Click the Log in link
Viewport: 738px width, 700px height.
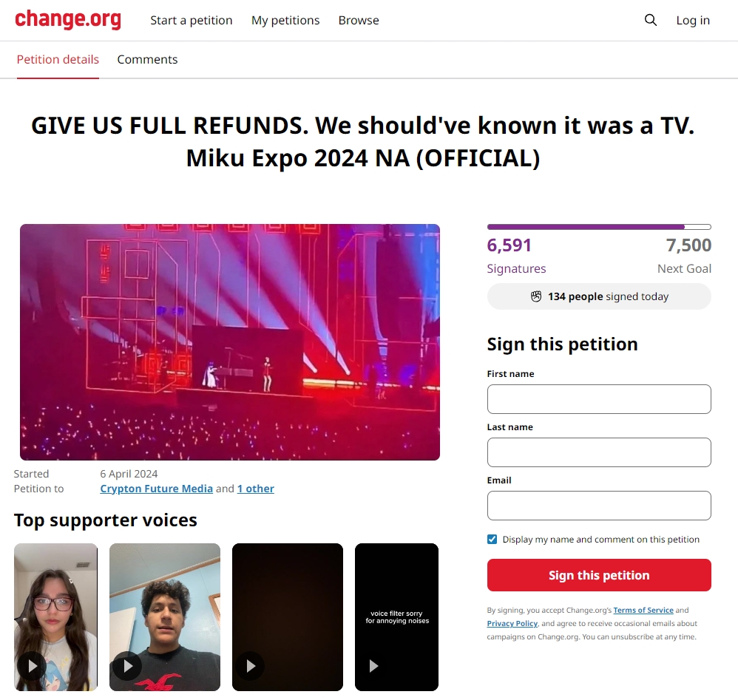693,20
